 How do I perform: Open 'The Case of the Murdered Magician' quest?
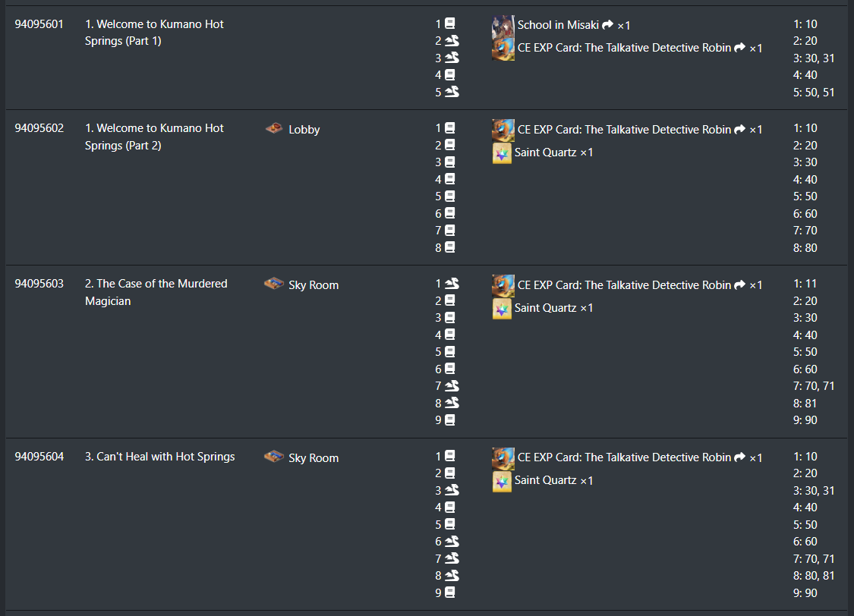[x=156, y=292]
